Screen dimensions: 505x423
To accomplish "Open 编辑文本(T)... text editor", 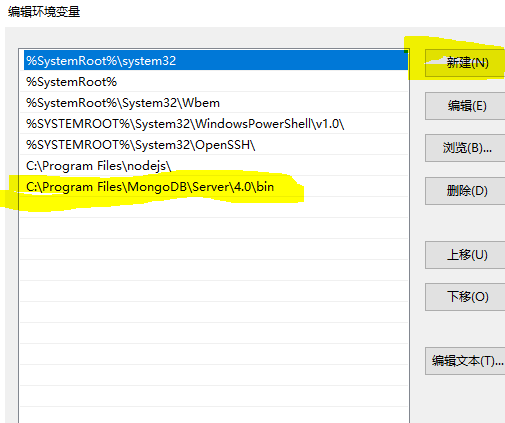I will click(x=465, y=361).
